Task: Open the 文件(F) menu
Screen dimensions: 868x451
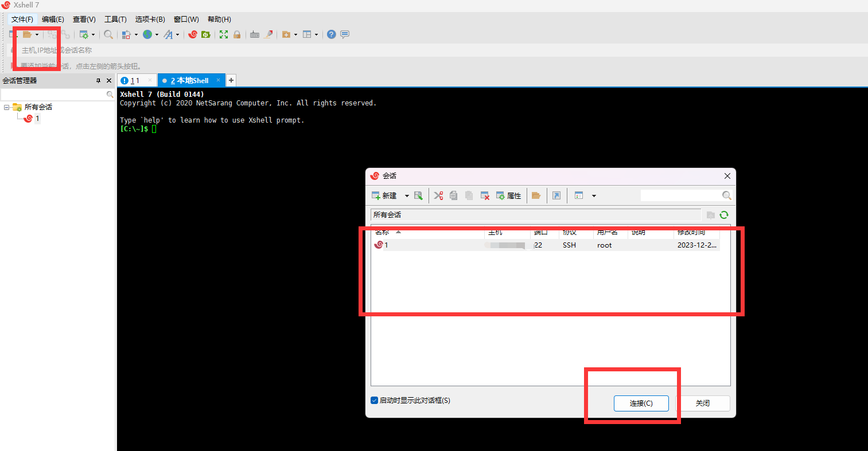Action: pyautogui.click(x=22, y=19)
